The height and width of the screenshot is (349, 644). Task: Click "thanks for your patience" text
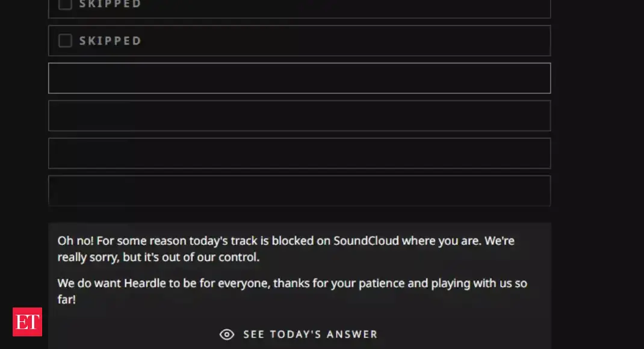[x=336, y=283]
